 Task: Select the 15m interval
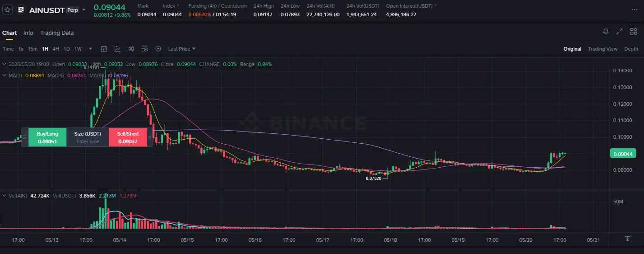[32, 49]
